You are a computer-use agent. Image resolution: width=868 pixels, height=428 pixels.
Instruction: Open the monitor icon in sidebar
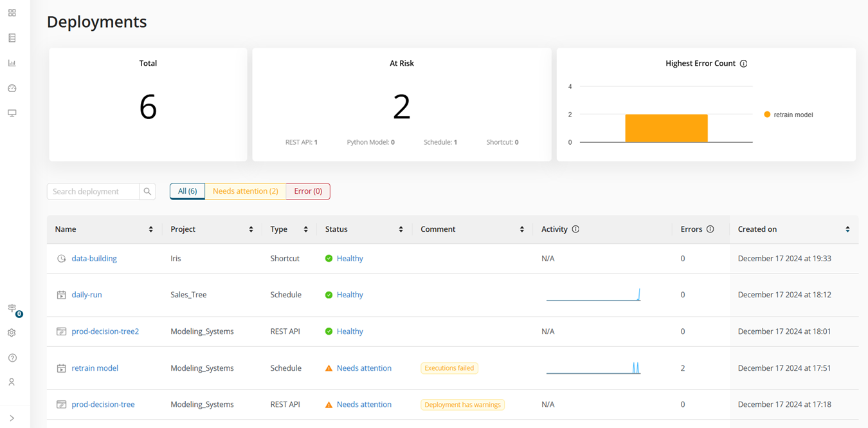pos(12,113)
